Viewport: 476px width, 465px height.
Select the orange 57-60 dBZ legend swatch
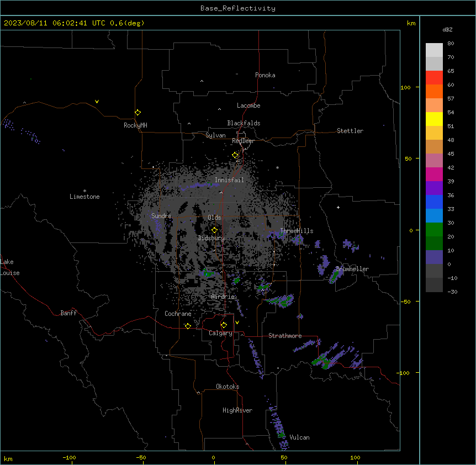434,91
